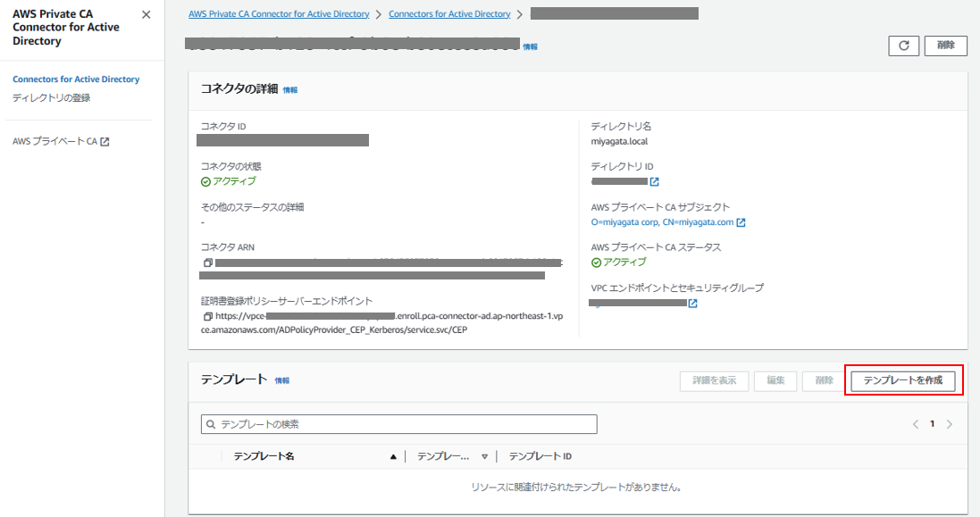Copy the コネクタ ARN with copy icon
980x517 pixels.
[x=208, y=263]
